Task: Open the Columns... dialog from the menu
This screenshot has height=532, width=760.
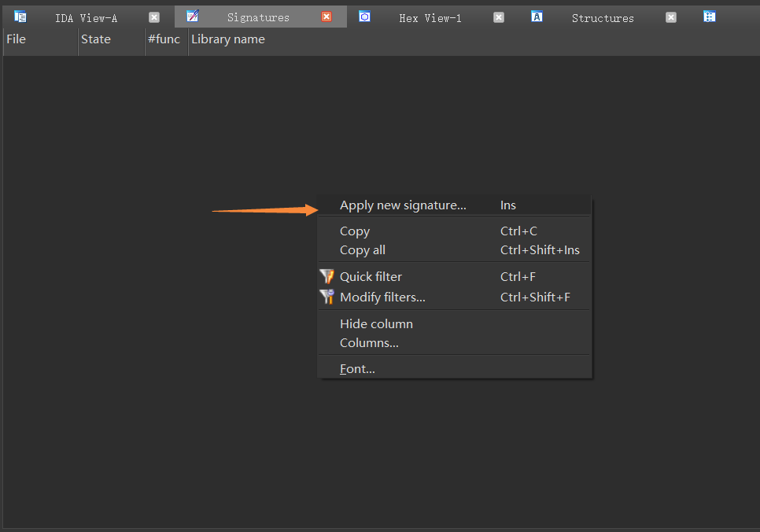Action: pyautogui.click(x=369, y=343)
